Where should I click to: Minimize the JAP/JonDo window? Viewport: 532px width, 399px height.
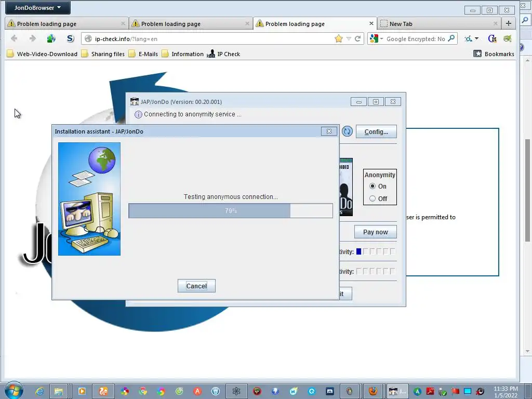coord(358,102)
